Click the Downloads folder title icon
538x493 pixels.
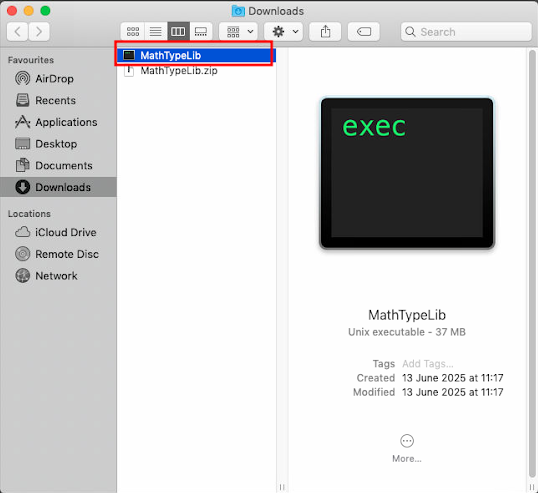tap(238, 11)
